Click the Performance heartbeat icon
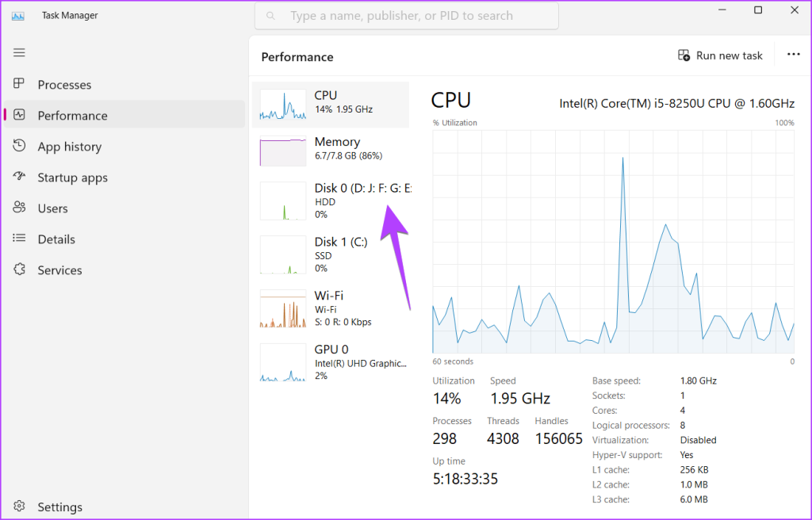Screen dimensions: 812x520 [x=20, y=115]
